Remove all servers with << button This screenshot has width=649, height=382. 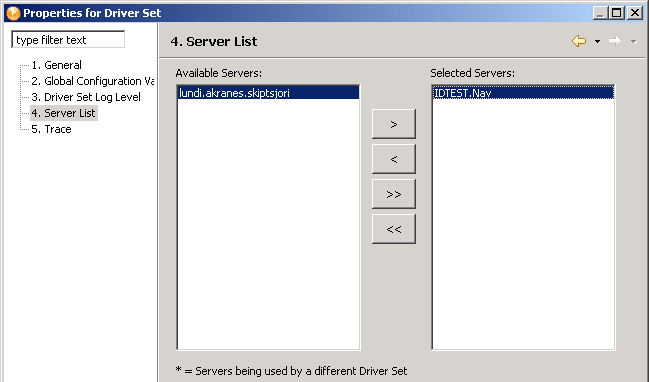(x=394, y=229)
